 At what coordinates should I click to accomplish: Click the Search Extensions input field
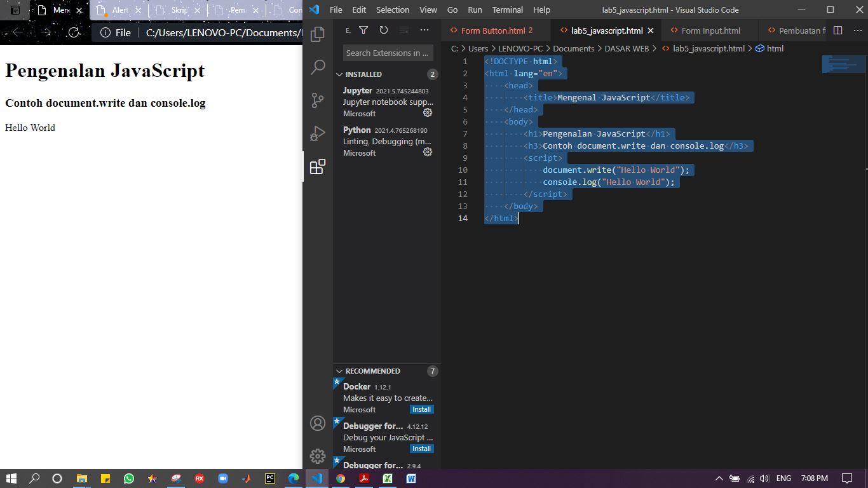coord(387,53)
